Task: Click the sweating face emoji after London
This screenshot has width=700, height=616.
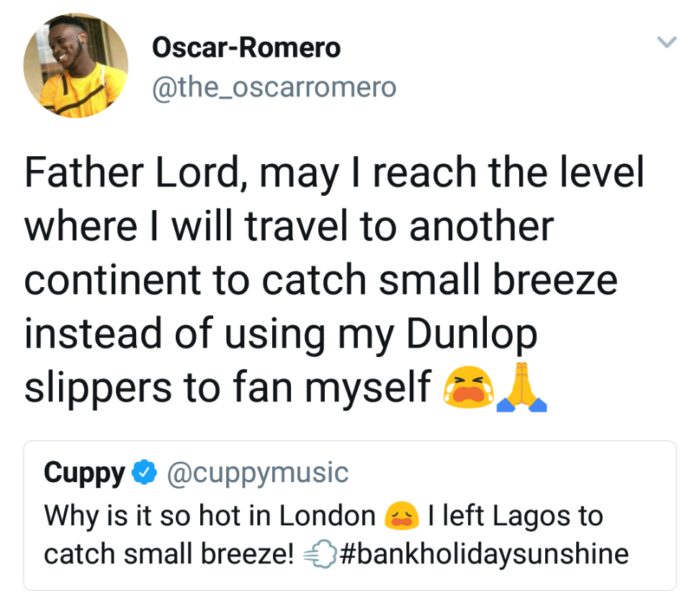Action: (400, 516)
